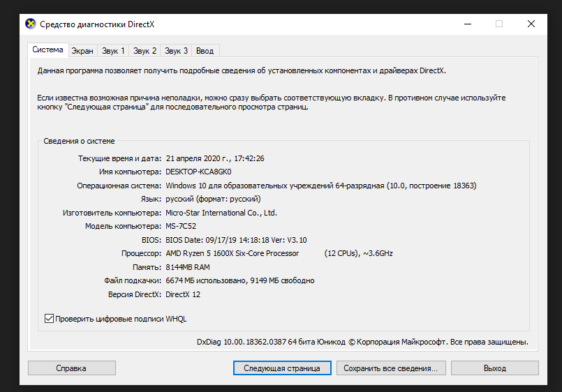
Task: Click Сохранить все сведения button
Action: (x=391, y=368)
